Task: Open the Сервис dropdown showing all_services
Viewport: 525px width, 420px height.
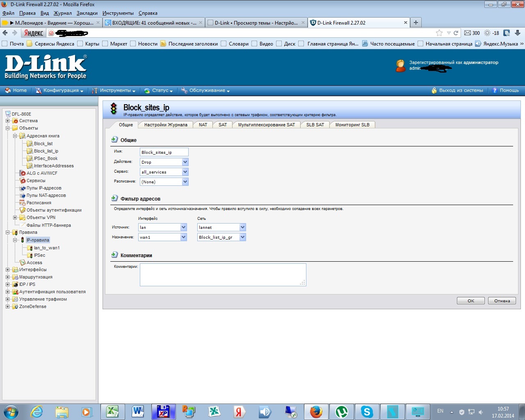Action: [x=164, y=172]
